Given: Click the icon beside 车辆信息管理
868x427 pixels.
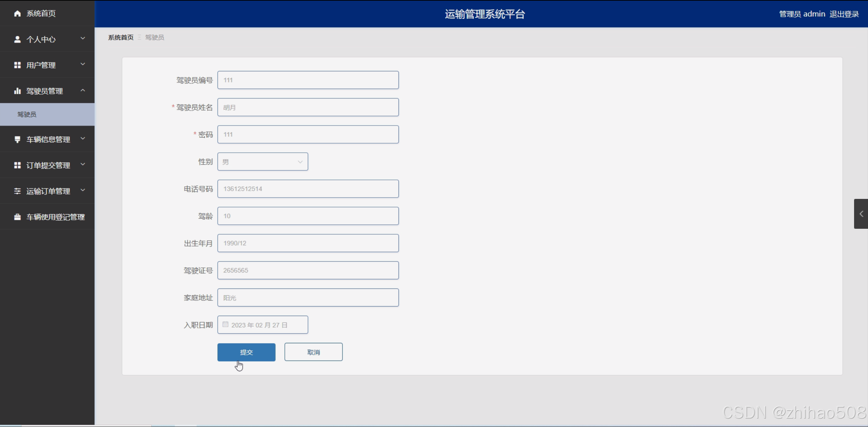Looking at the screenshot, I should click(17, 140).
